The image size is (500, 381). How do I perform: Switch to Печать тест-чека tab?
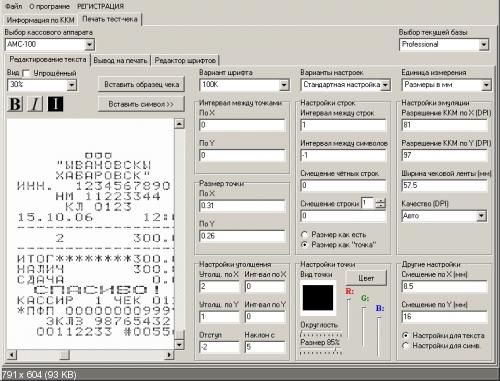click(x=110, y=19)
